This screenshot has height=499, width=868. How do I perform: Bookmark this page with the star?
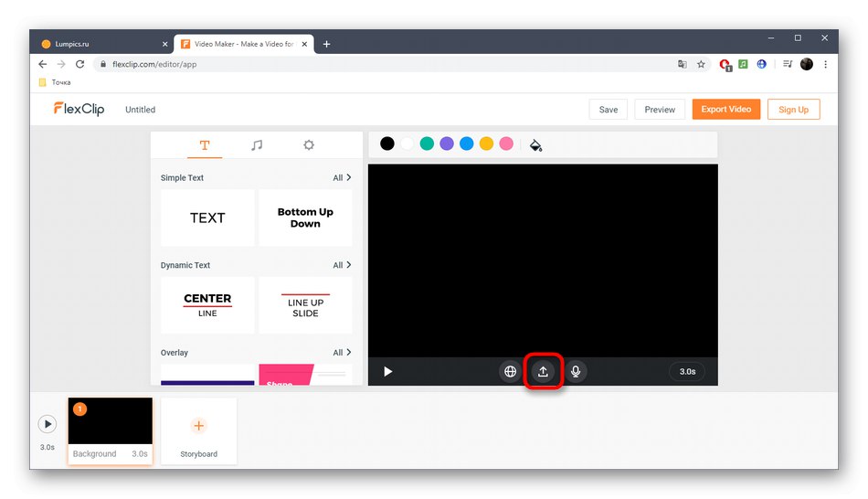701,64
